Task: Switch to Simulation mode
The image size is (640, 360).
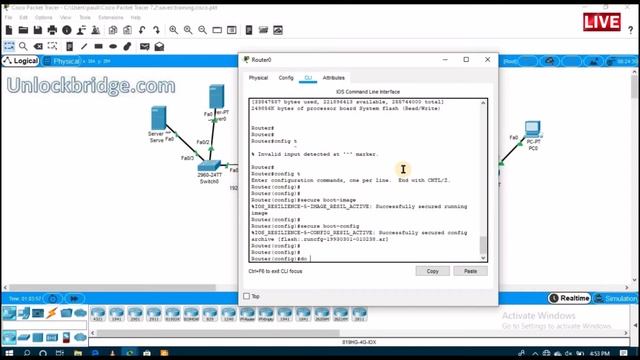Action: click(616, 298)
